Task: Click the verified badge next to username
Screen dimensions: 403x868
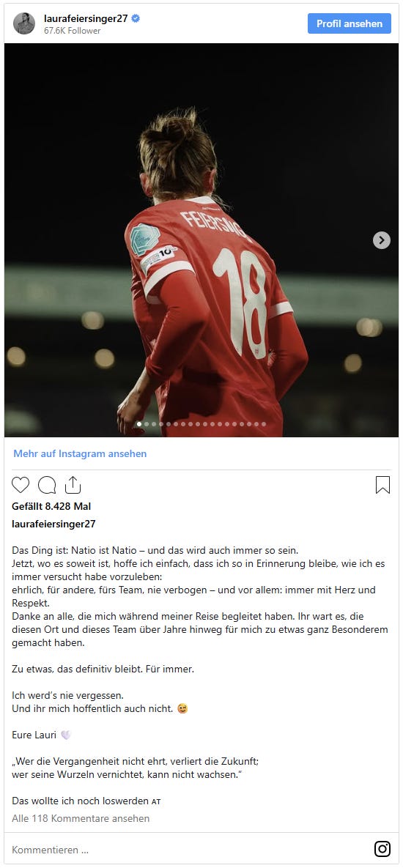Action: tap(136, 18)
